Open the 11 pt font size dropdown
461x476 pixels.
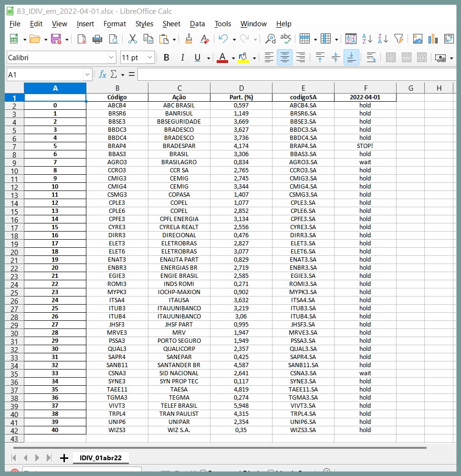[150, 57]
